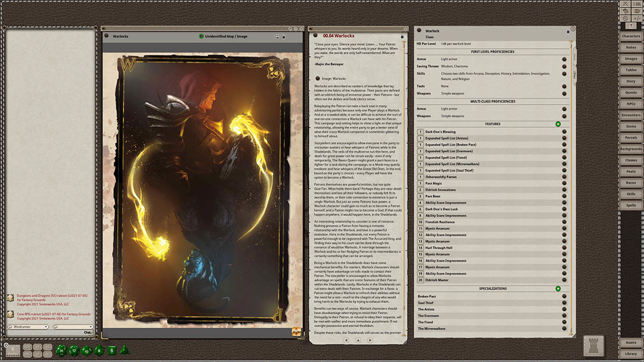Toggle the lock on Warlocks image window

pyautogui.click(x=284, y=37)
